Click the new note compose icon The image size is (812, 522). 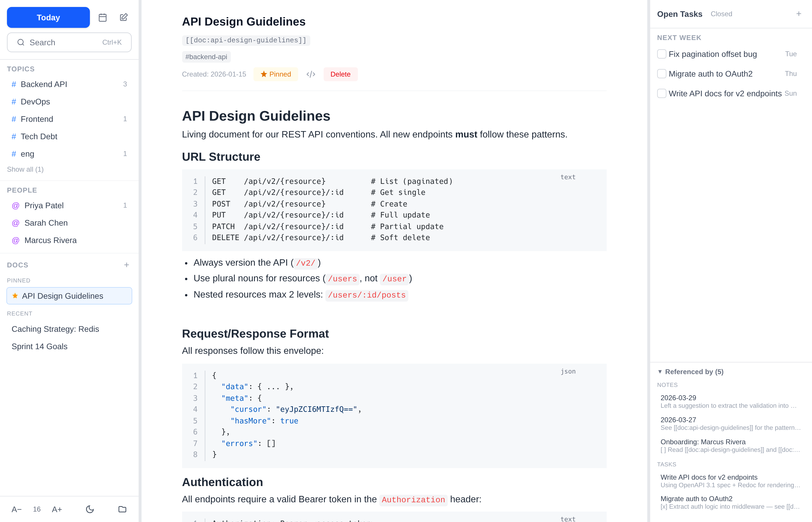click(x=124, y=17)
